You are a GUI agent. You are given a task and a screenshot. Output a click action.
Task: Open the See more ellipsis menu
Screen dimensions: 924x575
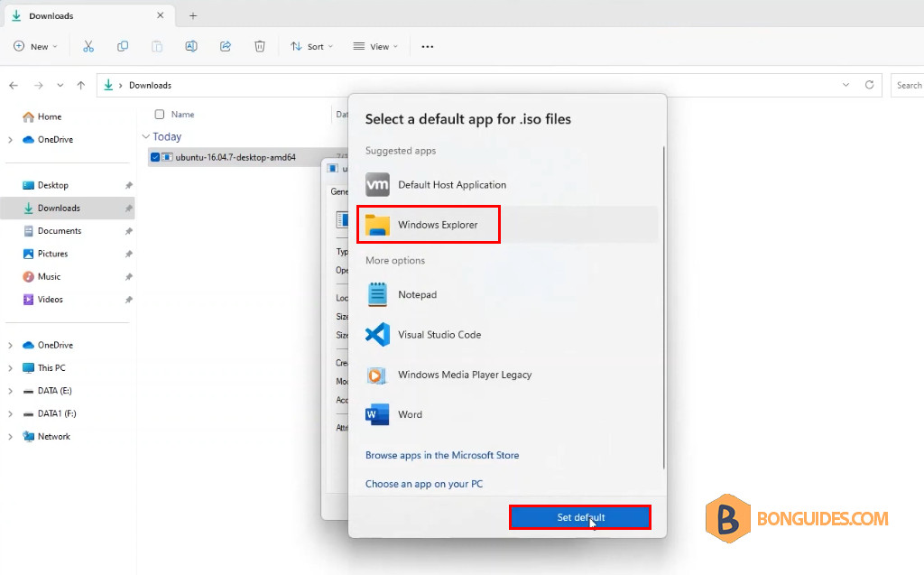(x=427, y=47)
